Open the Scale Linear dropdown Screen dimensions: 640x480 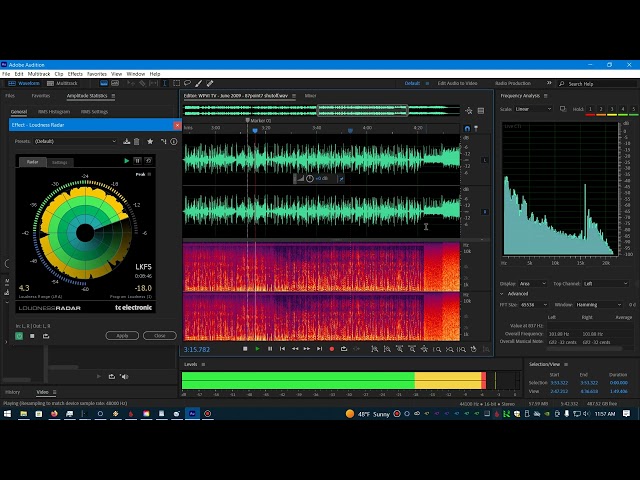(x=533, y=109)
